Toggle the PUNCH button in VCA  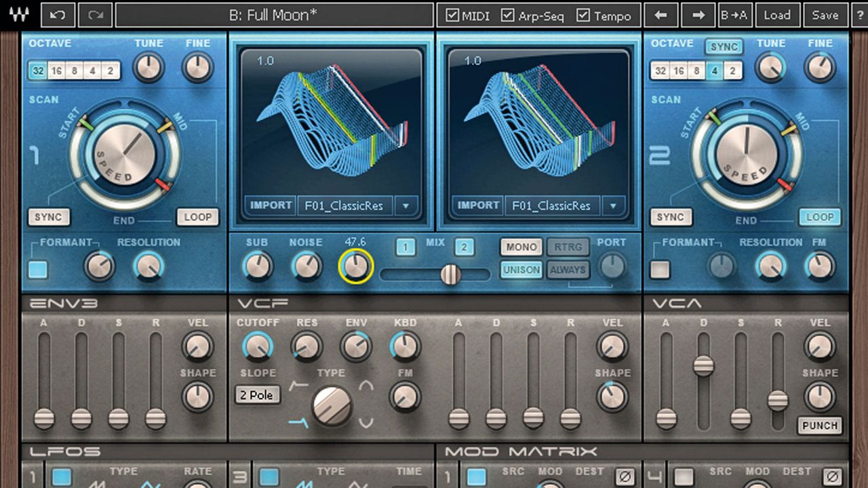820,426
